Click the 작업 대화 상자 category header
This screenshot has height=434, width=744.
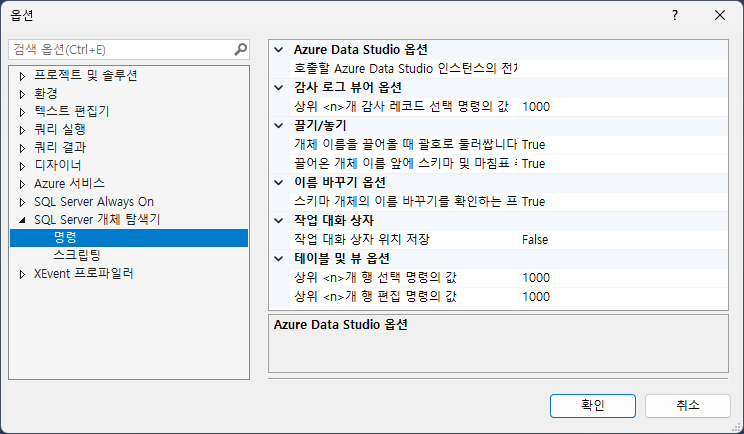[334, 221]
